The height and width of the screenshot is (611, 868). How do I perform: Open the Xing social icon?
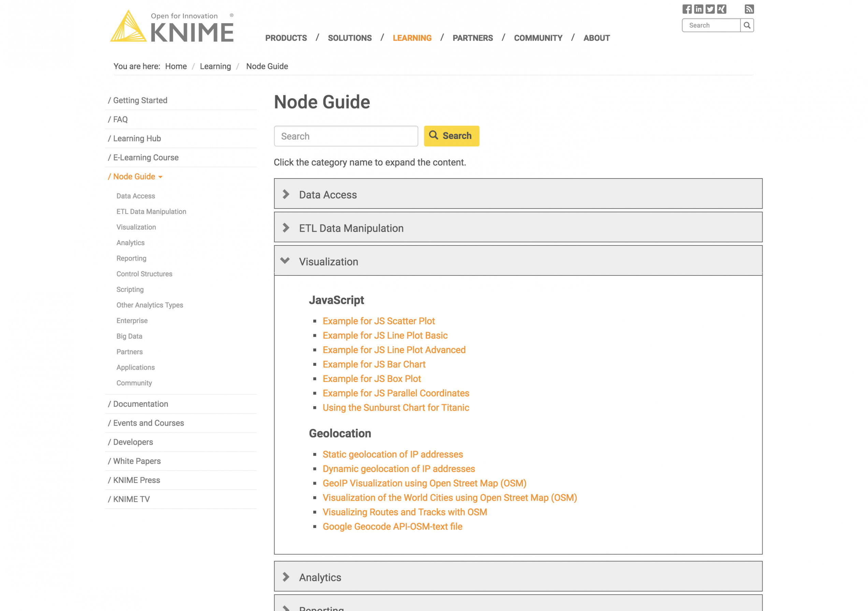(x=722, y=9)
